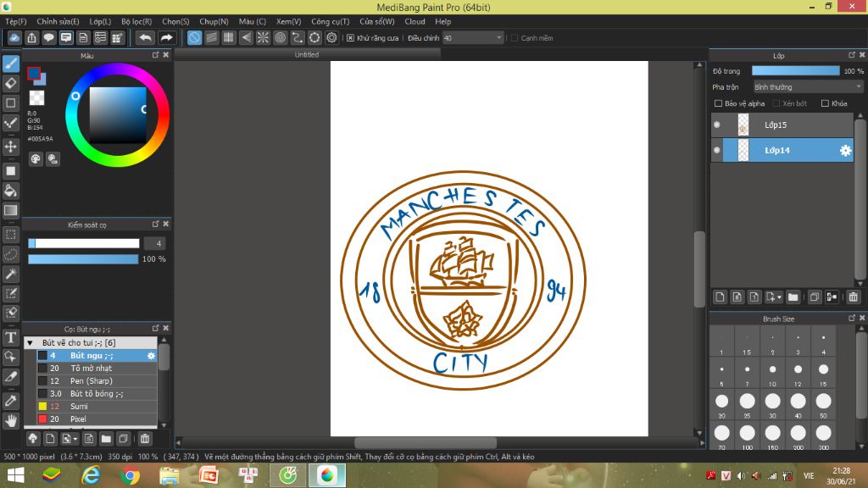Open the Bộ lọc(R) menu
Viewport: 868px width, 488px height.
(x=136, y=21)
